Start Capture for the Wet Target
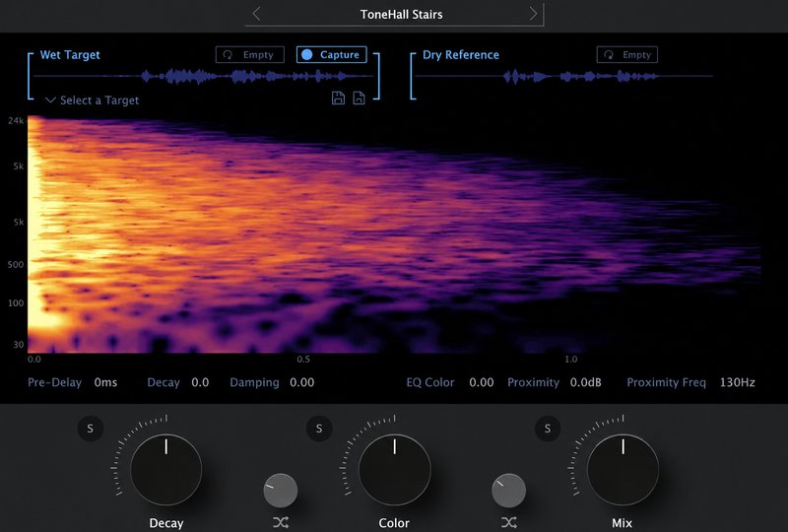The height and width of the screenshot is (532, 788). tap(332, 55)
